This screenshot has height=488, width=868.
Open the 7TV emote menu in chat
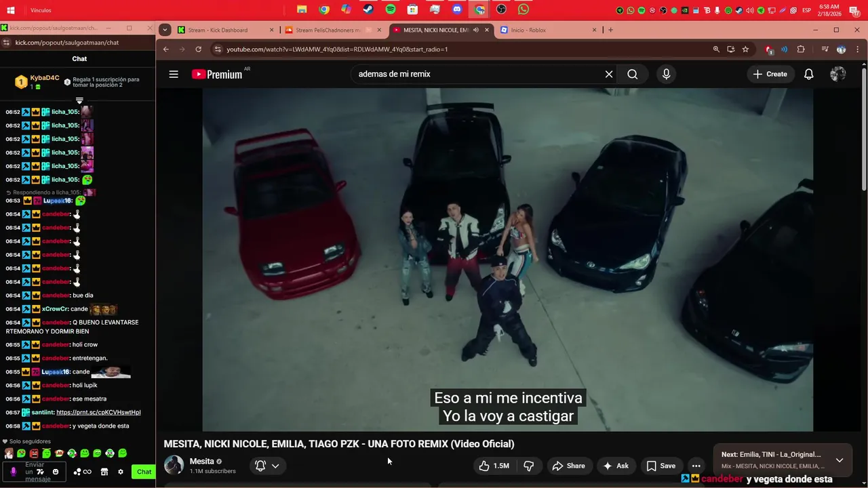[40, 472]
